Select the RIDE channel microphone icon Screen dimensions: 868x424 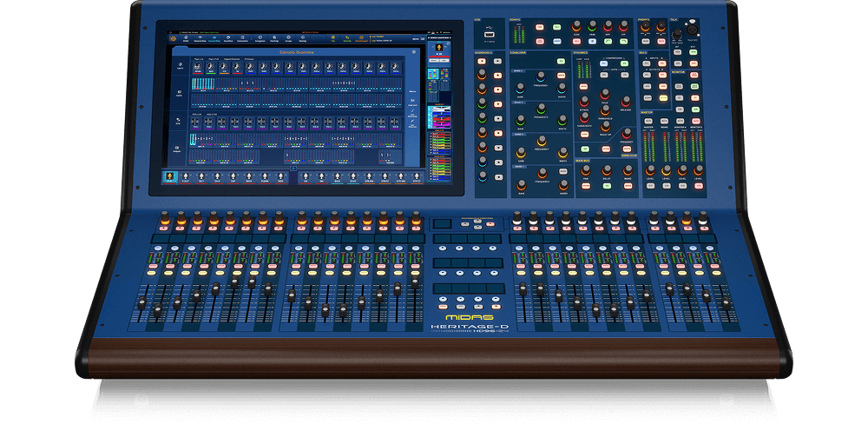point(280,176)
